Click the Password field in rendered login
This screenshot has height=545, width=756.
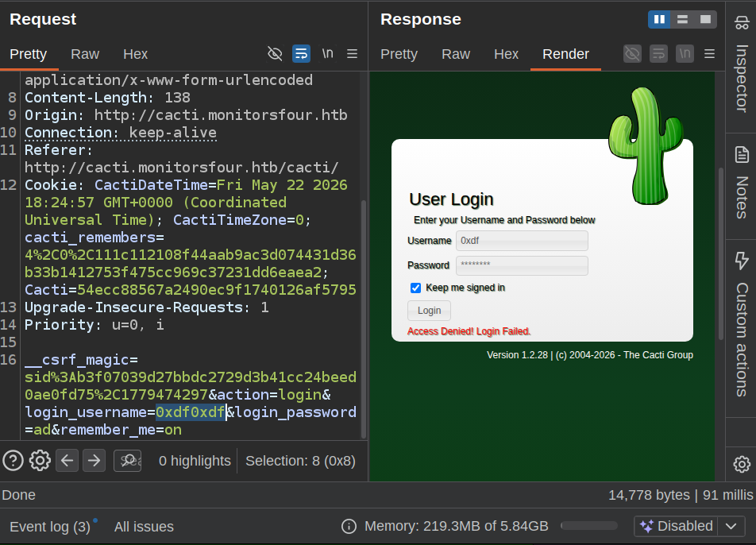coord(522,265)
